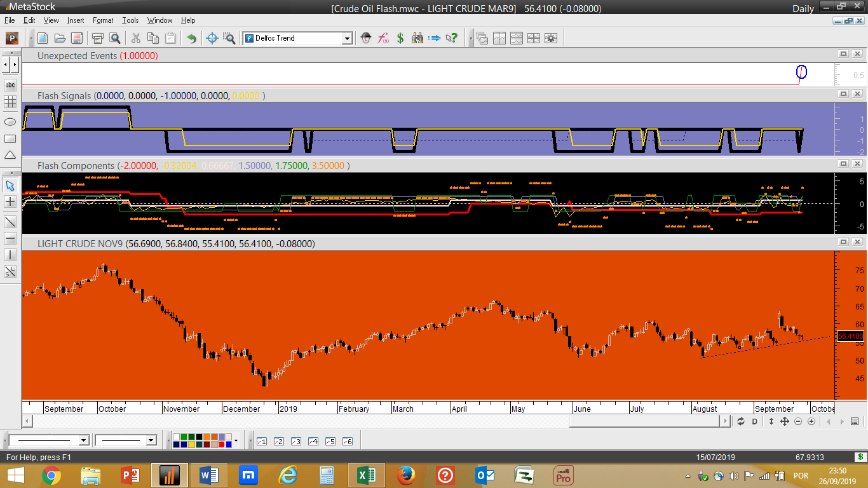Screen dimensions: 868x488
Task: Expand the color palette dropdown arrow
Action: coord(236,440)
